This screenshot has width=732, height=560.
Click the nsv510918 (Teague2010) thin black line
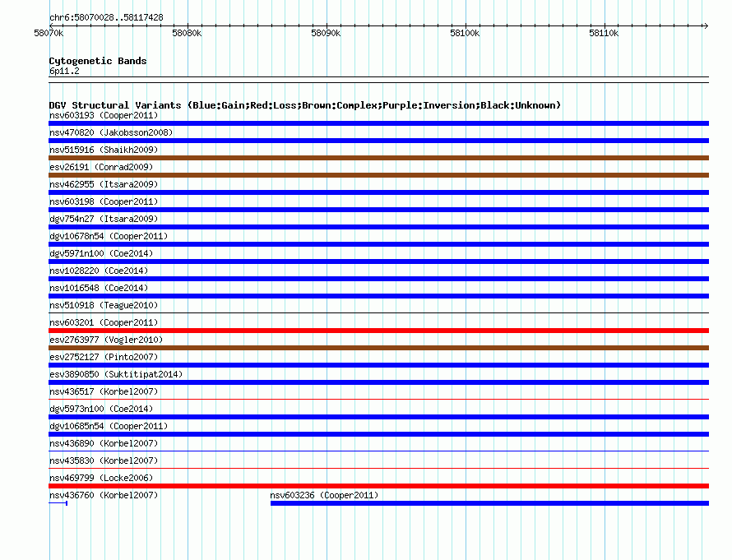pyautogui.click(x=378, y=312)
